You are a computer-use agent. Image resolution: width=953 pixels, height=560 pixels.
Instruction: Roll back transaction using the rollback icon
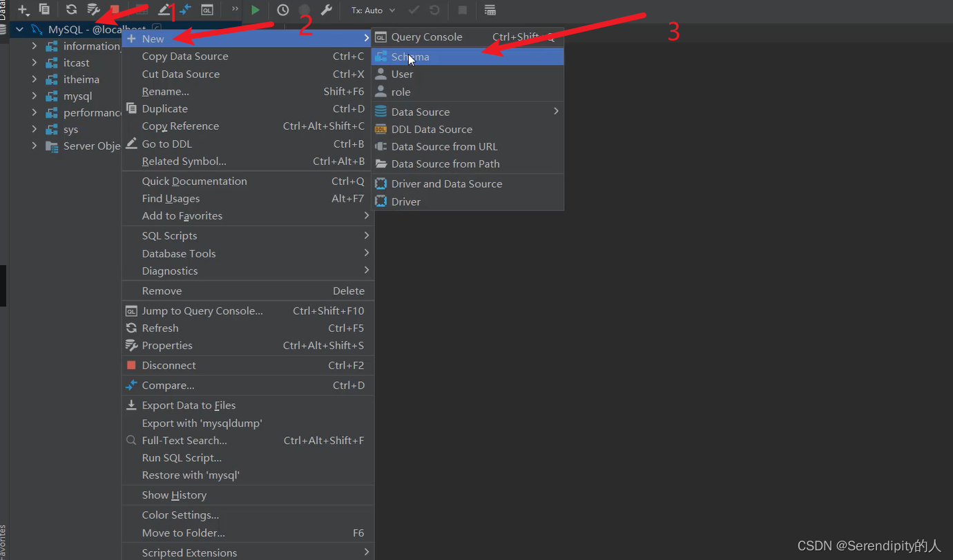[x=435, y=10]
